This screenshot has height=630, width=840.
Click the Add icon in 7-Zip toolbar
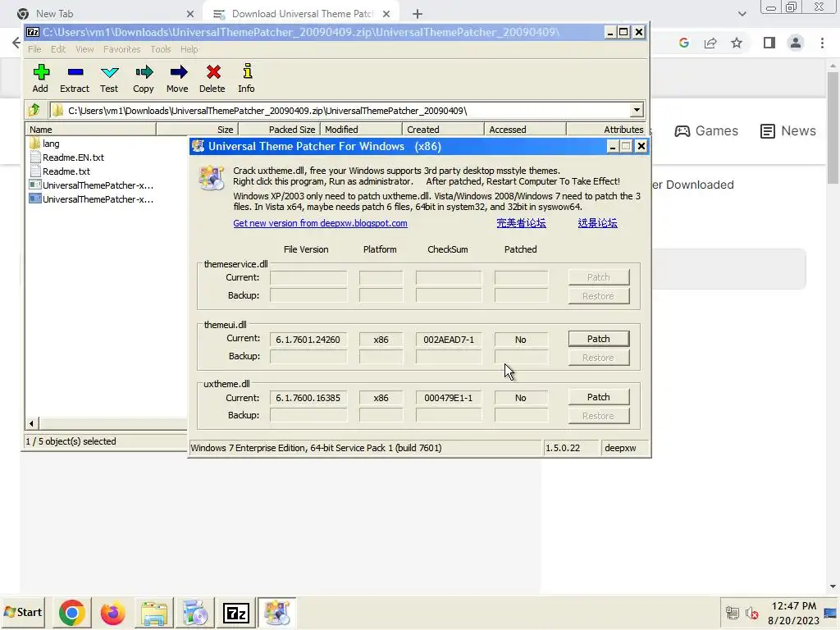(41, 78)
